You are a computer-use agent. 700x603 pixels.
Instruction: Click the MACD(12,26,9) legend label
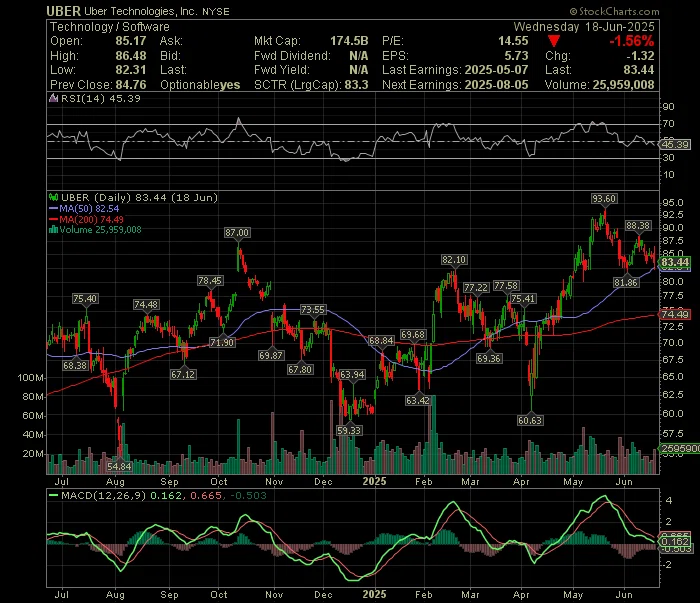click(x=104, y=495)
